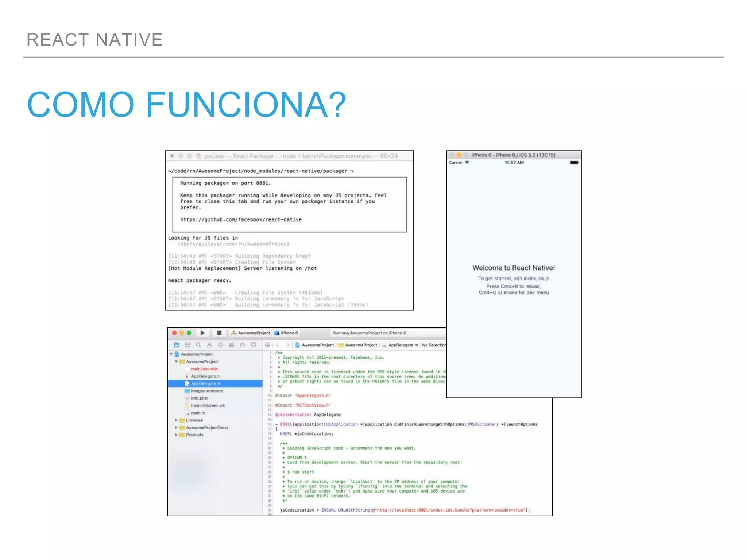Click the @implementation AppDelegate line
747x560 pixels.
(308, 415)
